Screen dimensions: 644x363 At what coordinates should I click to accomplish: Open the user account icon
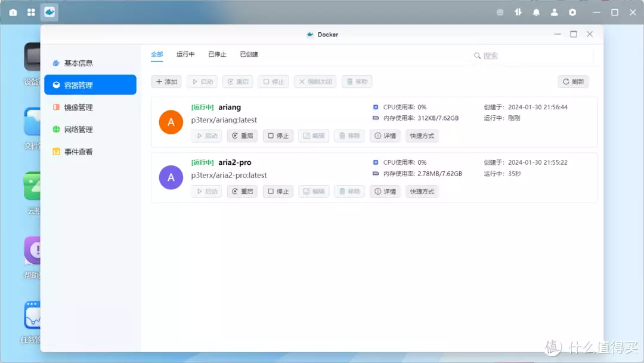coord(554,13)
